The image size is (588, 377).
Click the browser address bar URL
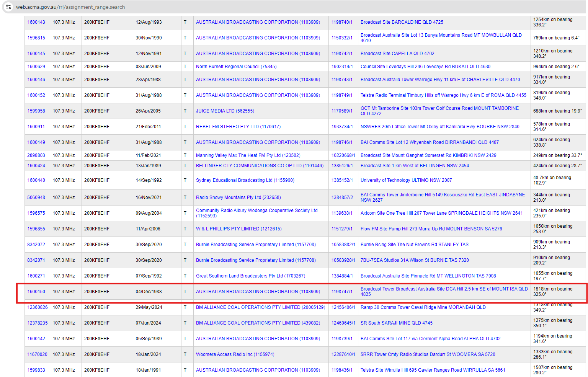point(70,7)
